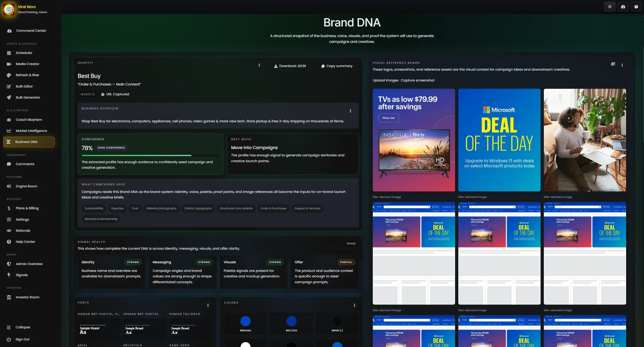Click the Move into Campaigns heading
This screenshot has height=347, width=644.
pos(254,148)
